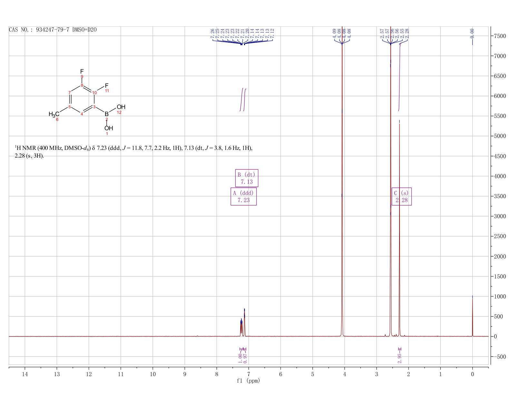Click ppm axis tick label 8
This screenshot has width=532, height=411.
coord(217,374)
